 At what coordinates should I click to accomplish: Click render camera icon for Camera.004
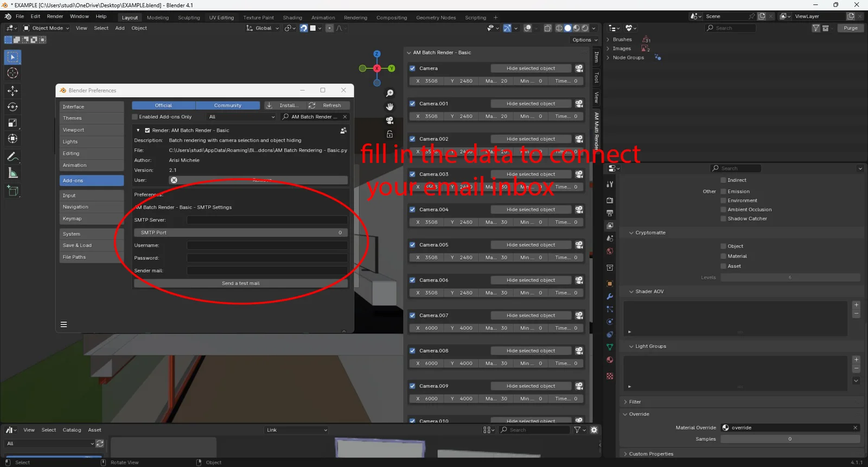[579, 210]
